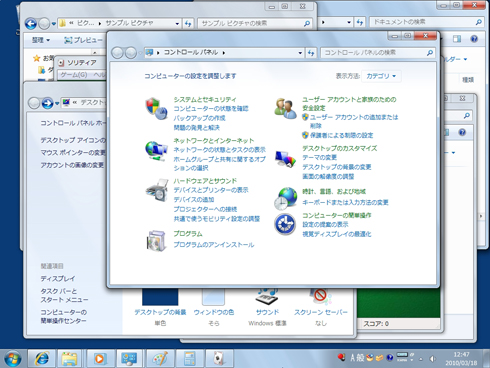Click Change the theme link
This screenshot has width=490, height=368.
click(x=319, y=157)
